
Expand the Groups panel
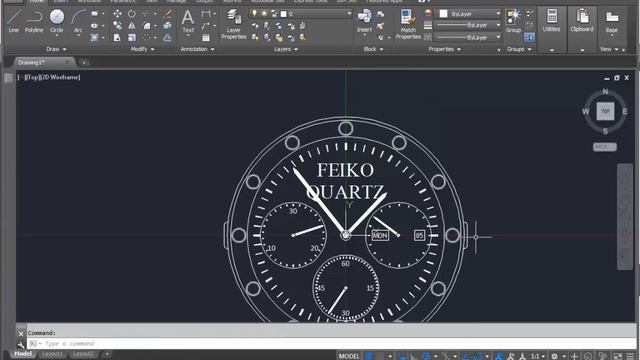[x=519, y=49]
